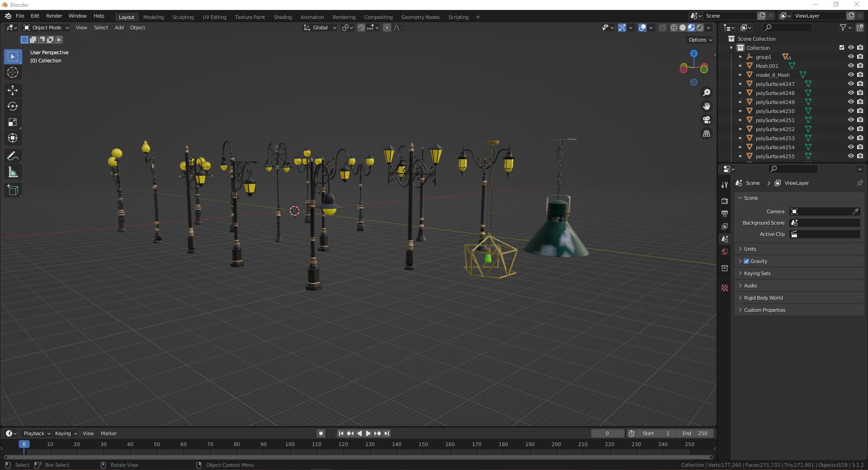Select the Rotate tool
Viewport: 868px width, 470px height.
click(x=13, y=106)
